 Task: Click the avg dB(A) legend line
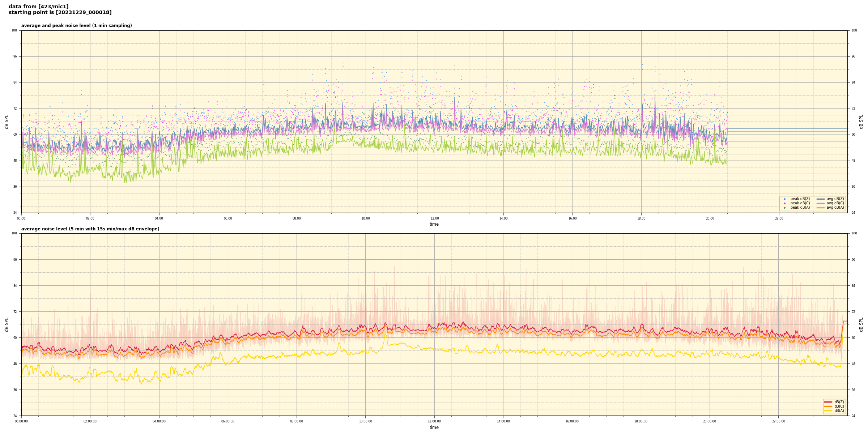[821, 208]
